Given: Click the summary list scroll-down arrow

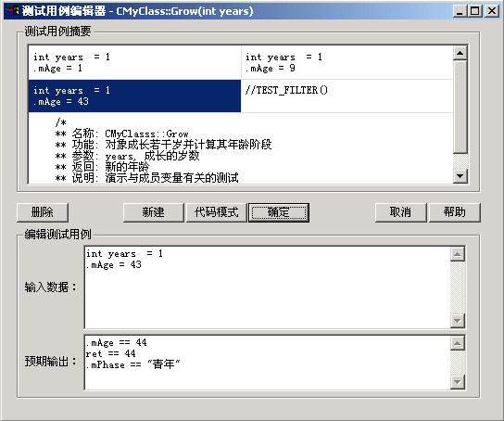Looking at the screenshot, I should [x=460, y=176].
